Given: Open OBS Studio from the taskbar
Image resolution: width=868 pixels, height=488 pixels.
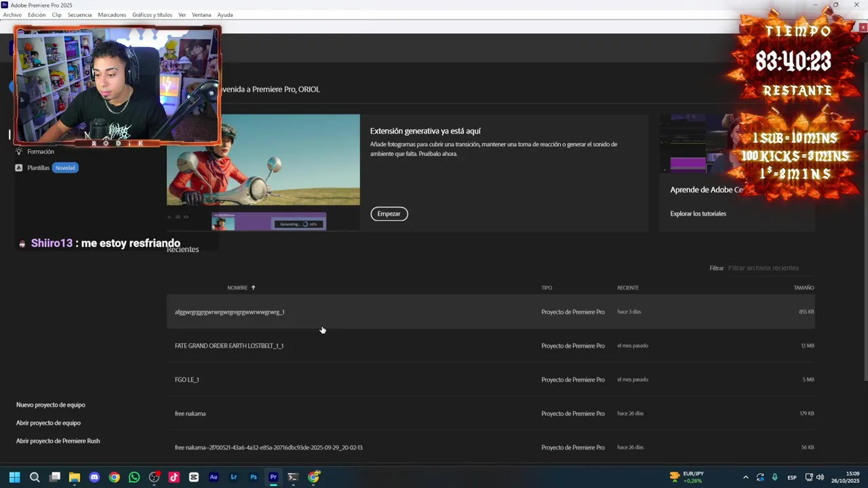Looking at the screenshot, I should click(x=154, y=477).
